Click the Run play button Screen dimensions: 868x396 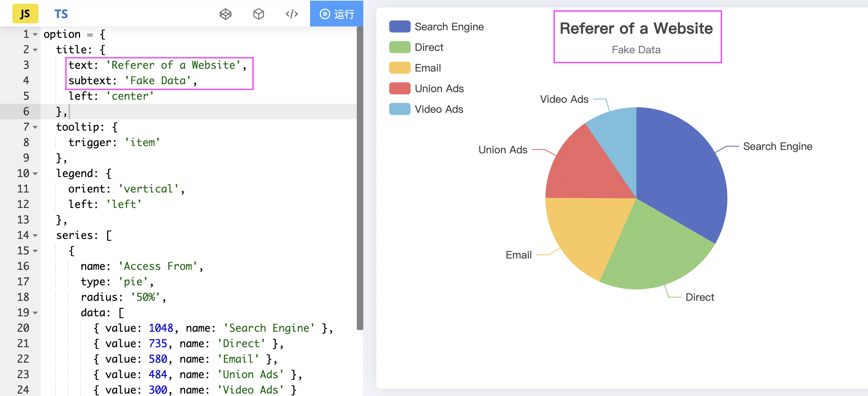click(336, 14)
